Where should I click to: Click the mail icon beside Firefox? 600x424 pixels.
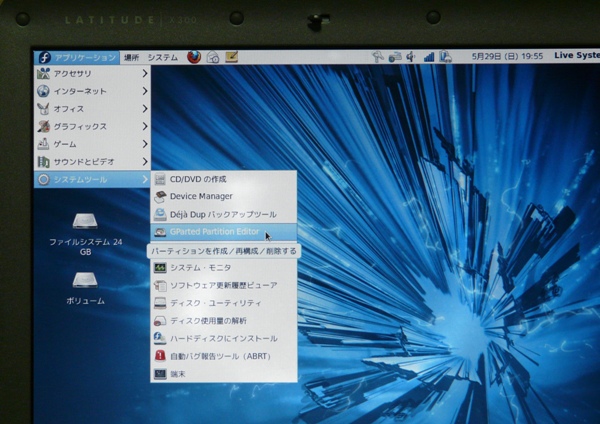212,57
